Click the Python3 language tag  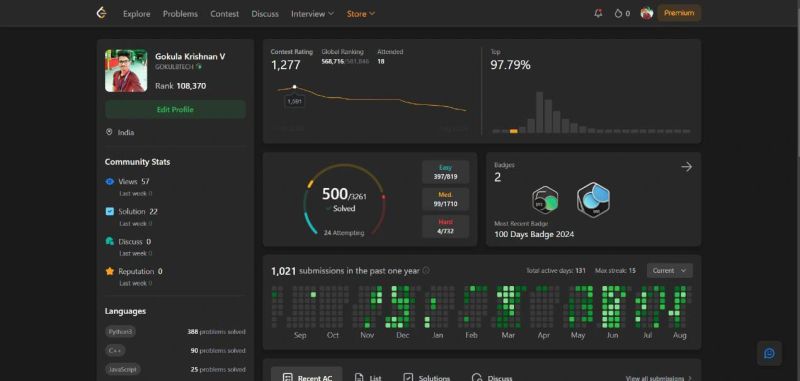click(x=120, y=332)
